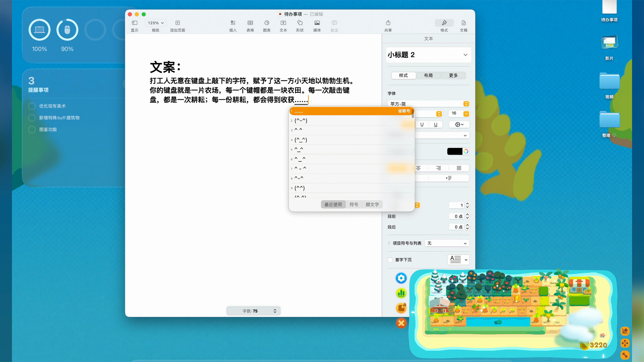Screen dimensions: 644x362
Task: Click the 字数:75 word count control
Action: coord(253,311)
